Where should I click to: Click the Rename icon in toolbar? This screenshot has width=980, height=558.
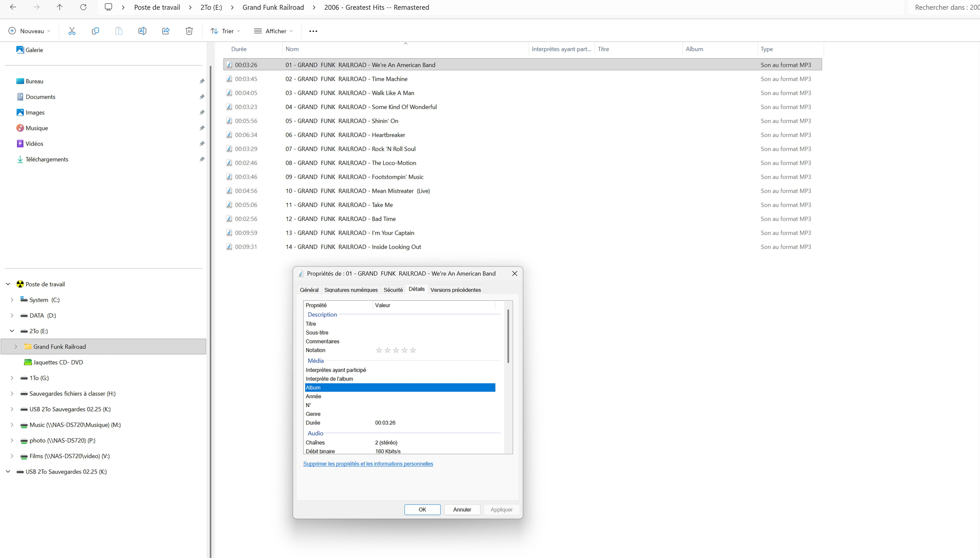coord(142,31)
